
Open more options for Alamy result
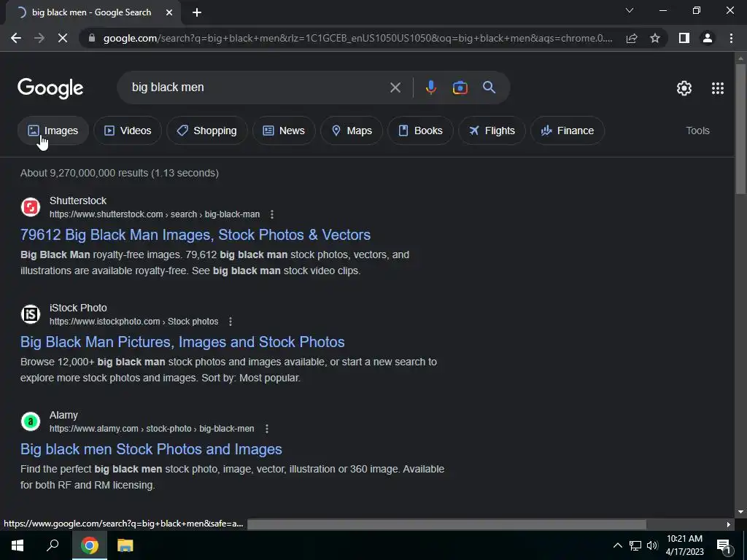[x=267, y=429]
